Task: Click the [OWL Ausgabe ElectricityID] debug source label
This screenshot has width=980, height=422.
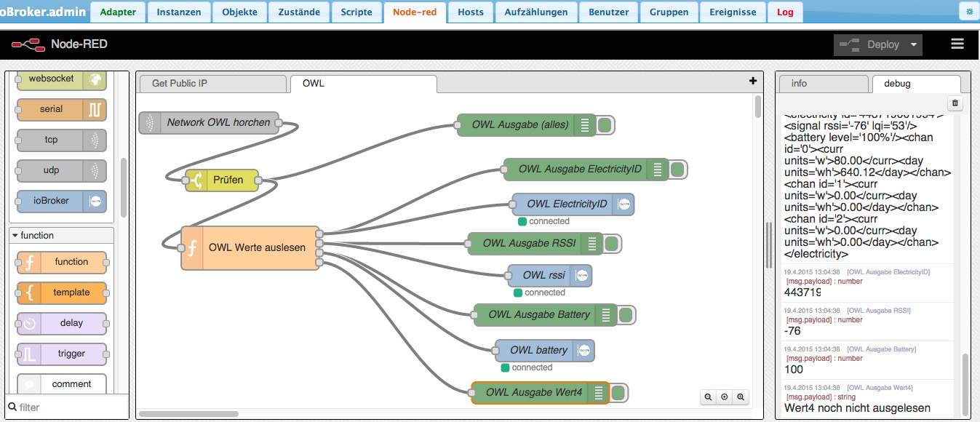Action: 888,272
